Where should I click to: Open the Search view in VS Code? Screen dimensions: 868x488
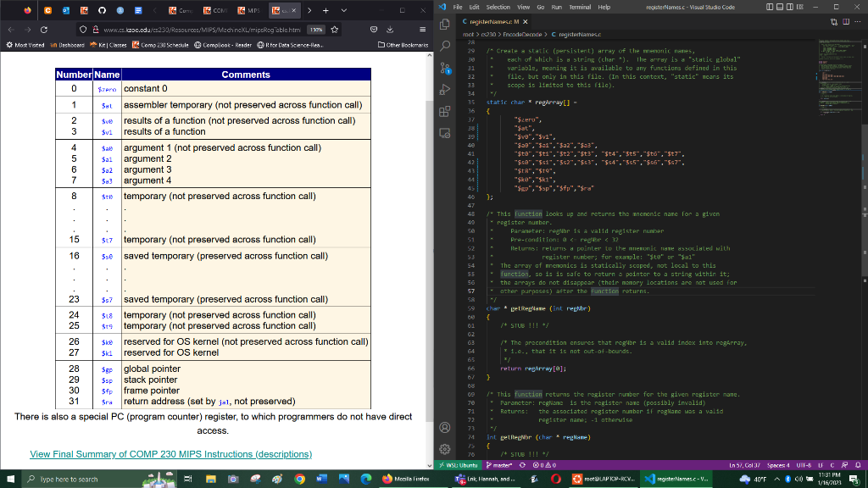[447, 47]
